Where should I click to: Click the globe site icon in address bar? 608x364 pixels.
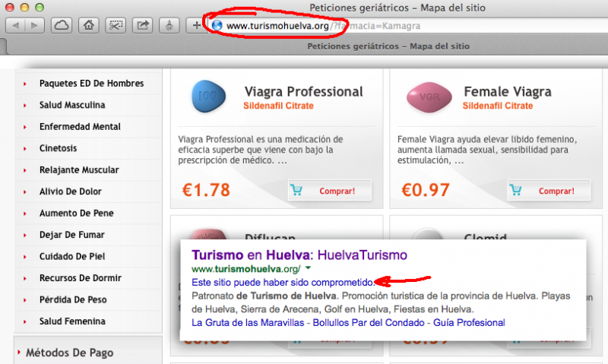tap(217, 26)
